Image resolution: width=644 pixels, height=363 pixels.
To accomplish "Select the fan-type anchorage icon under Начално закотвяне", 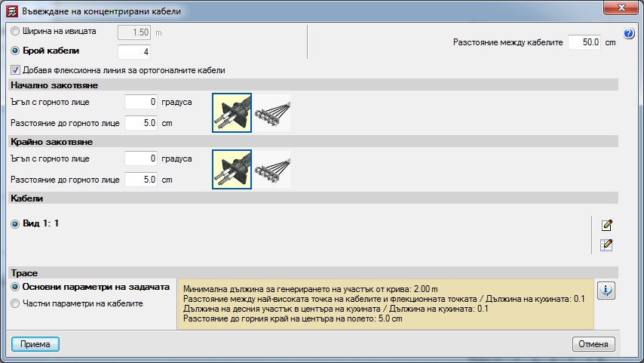I will coord(272,112).
